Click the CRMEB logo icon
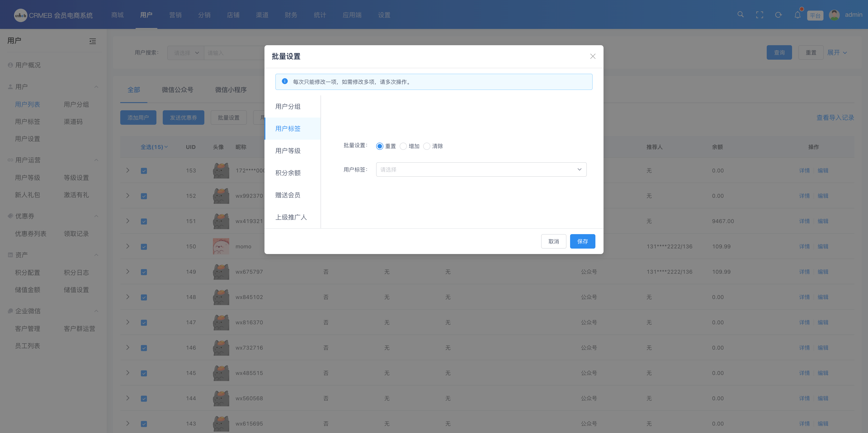 (20, 15)
